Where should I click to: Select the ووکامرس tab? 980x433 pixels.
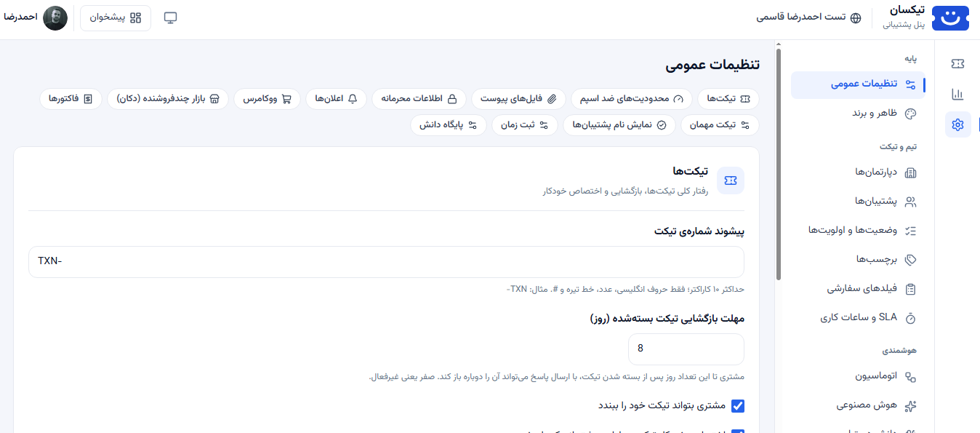click(x=268, y=98)
